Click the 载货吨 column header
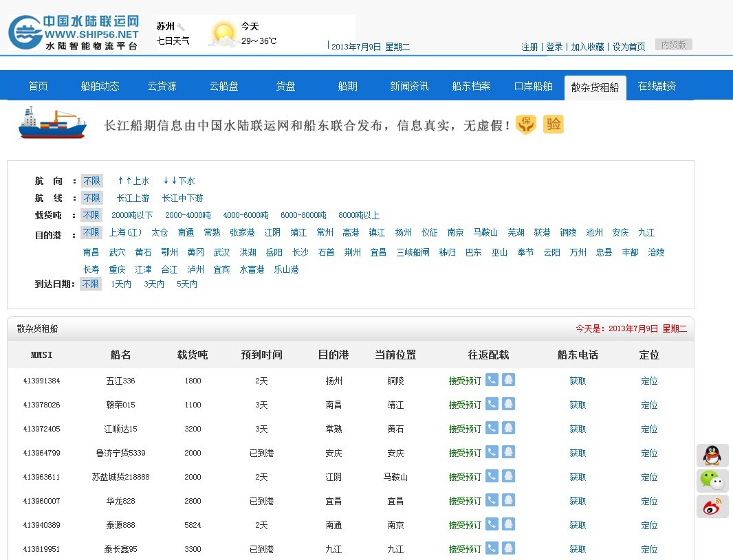Image resolution: width=733 pixels, height=560 pixels. pos(193,355)
